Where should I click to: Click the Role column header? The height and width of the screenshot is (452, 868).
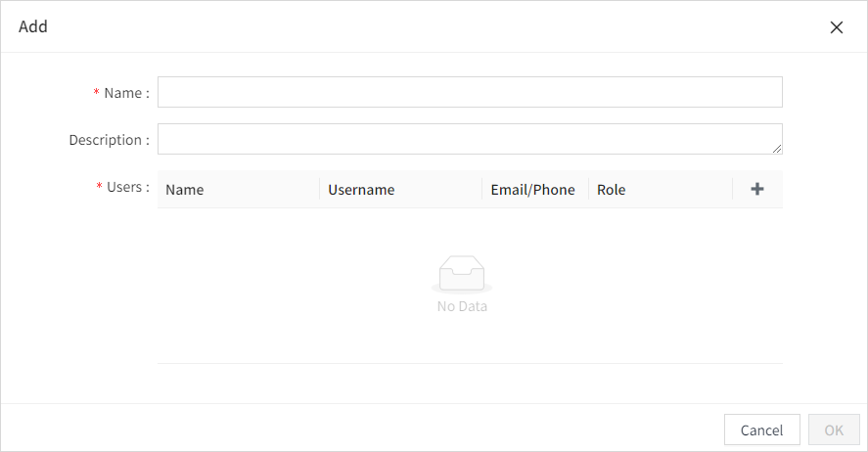click(612, 190)
